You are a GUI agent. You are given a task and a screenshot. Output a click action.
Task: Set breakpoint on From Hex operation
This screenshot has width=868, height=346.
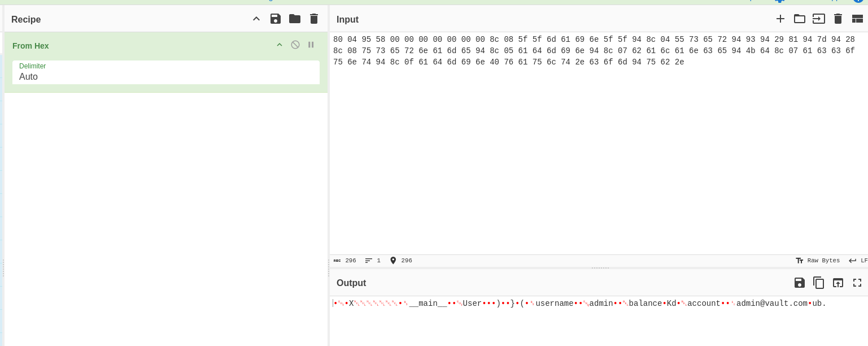(x=311, y=45)
